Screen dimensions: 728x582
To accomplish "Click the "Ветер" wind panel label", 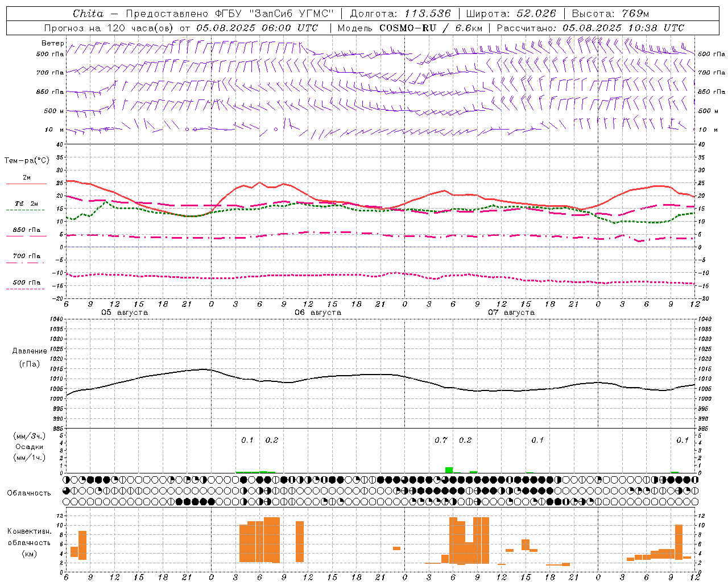I will click(x=53, y=43).
